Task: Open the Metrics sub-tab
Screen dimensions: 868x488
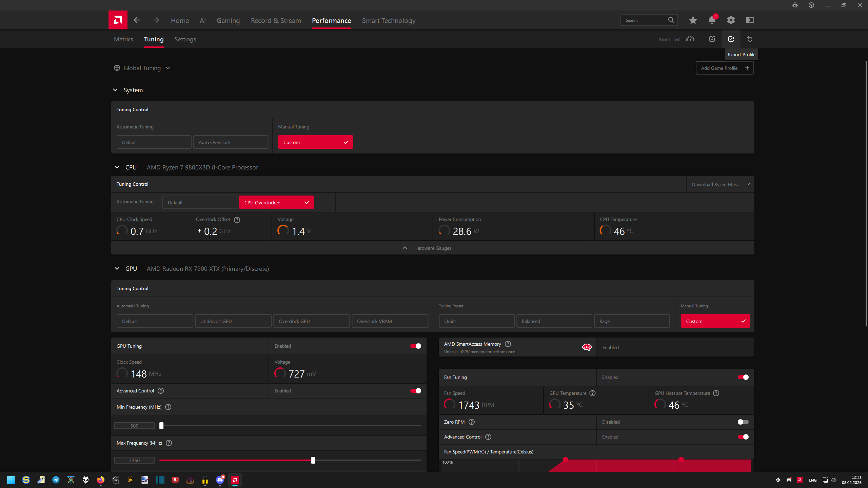Action: point(123,39)
